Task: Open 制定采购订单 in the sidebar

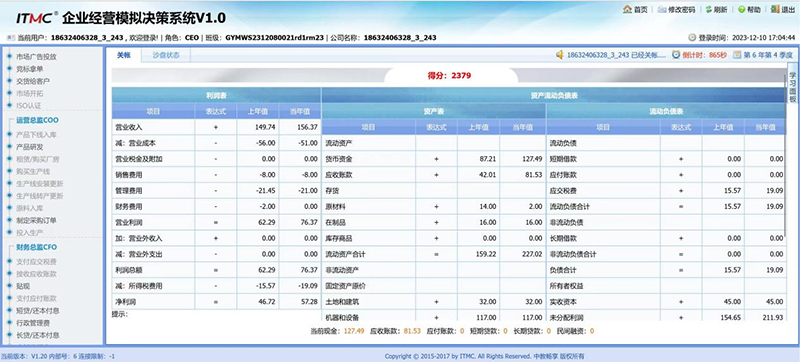Action: [x=36, y=220]
